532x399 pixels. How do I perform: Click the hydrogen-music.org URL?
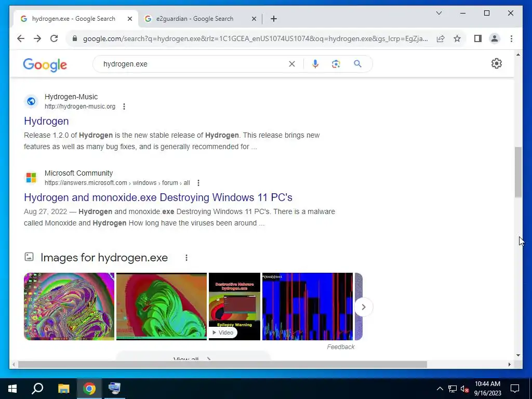click(80, 107)
